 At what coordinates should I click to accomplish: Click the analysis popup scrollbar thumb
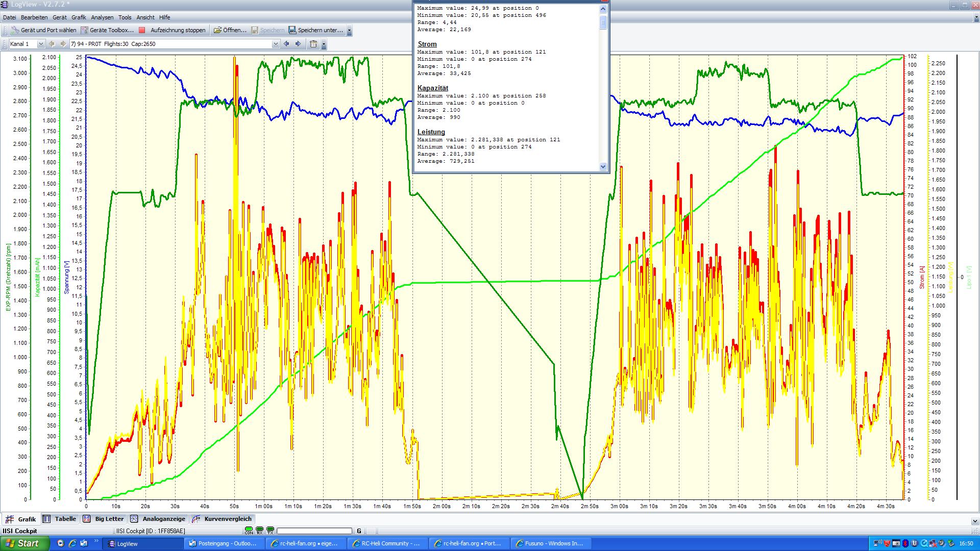pos(603,22)
